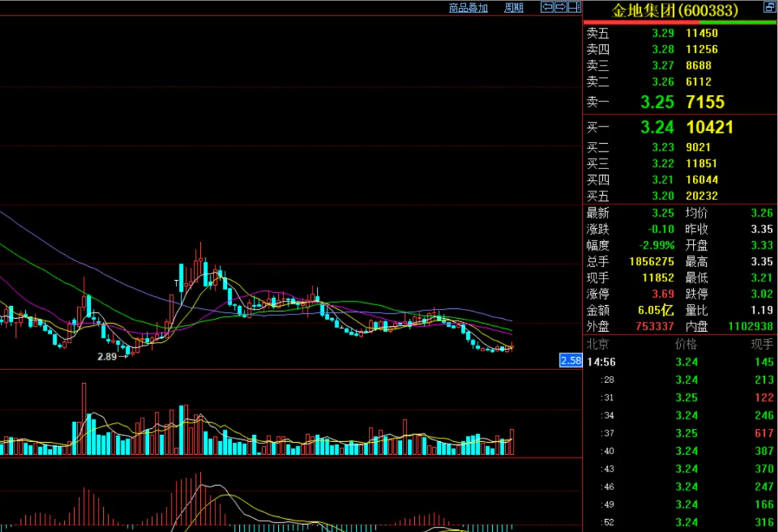Screen dimensions: 778x532
Task: Select the 金地集团(600383) stock title
Action: click(x=674, y=10)
